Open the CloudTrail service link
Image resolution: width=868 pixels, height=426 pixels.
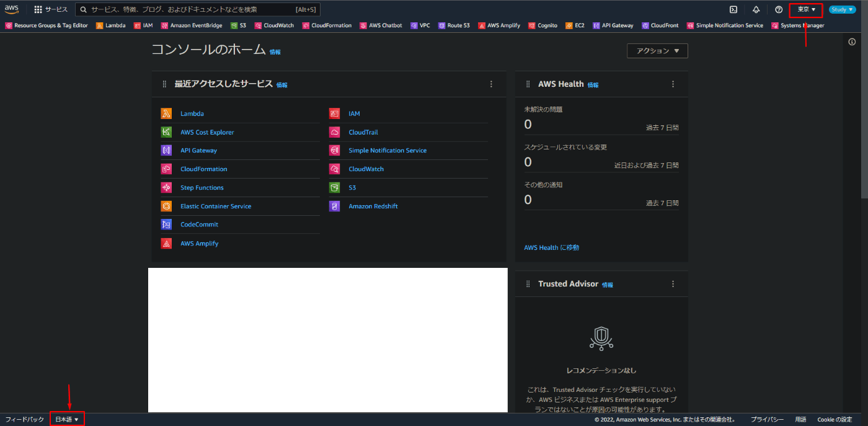click(x=363, y=132)
